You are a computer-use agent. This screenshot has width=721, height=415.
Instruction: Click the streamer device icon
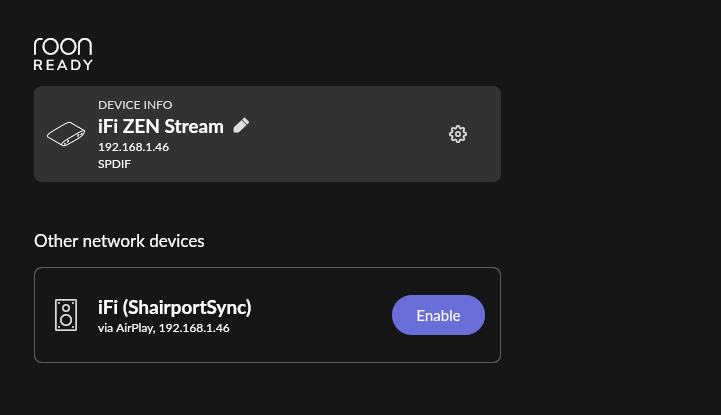[x=66, y=134]
